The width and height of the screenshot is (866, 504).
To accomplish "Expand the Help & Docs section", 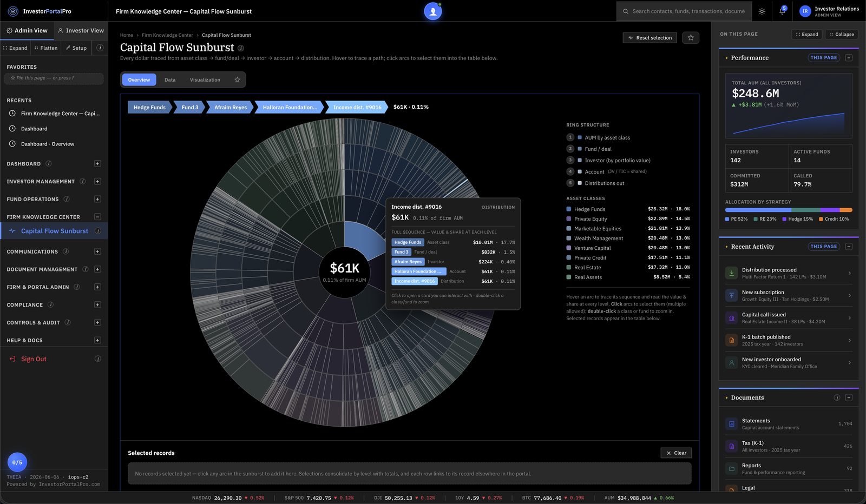I will [97, 340].
